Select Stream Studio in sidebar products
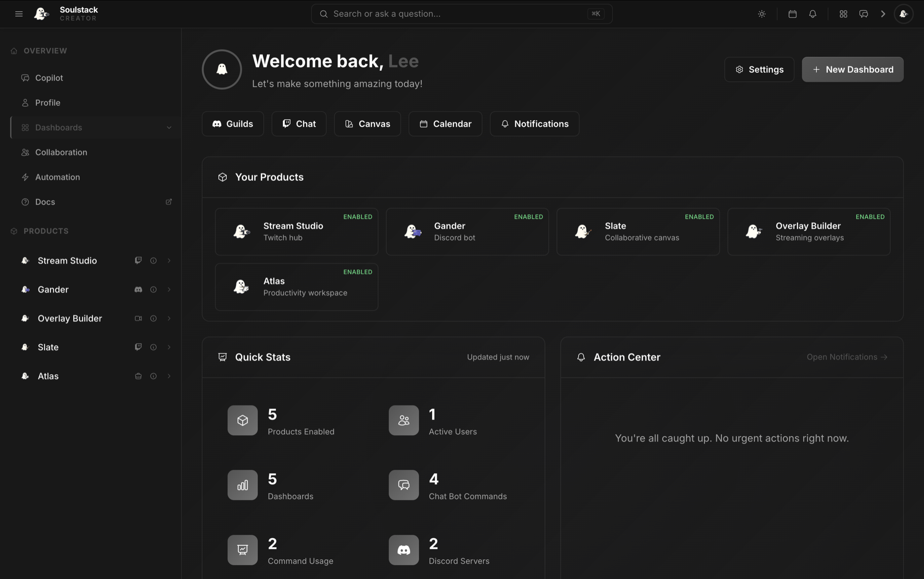This screenshot has height=579, width=924. tap(67, 261)
